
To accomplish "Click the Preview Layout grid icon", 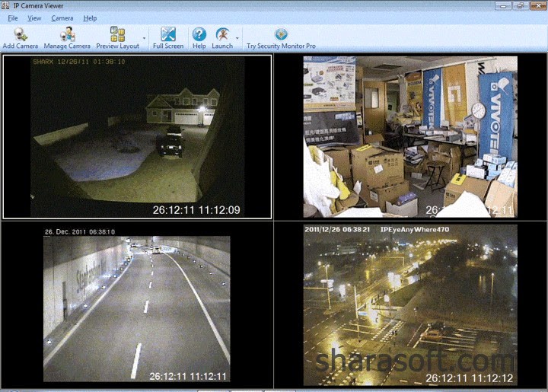I will [117, 34].
